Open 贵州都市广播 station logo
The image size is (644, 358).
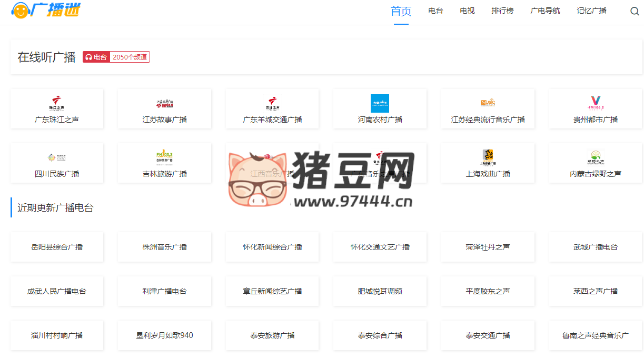tap(596, 103)
